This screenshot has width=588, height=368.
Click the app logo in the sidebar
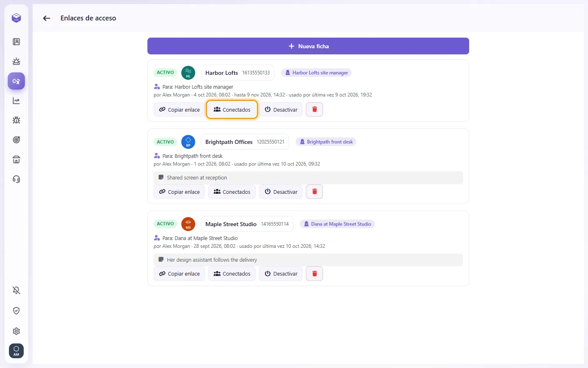click(x=16, y=18)
